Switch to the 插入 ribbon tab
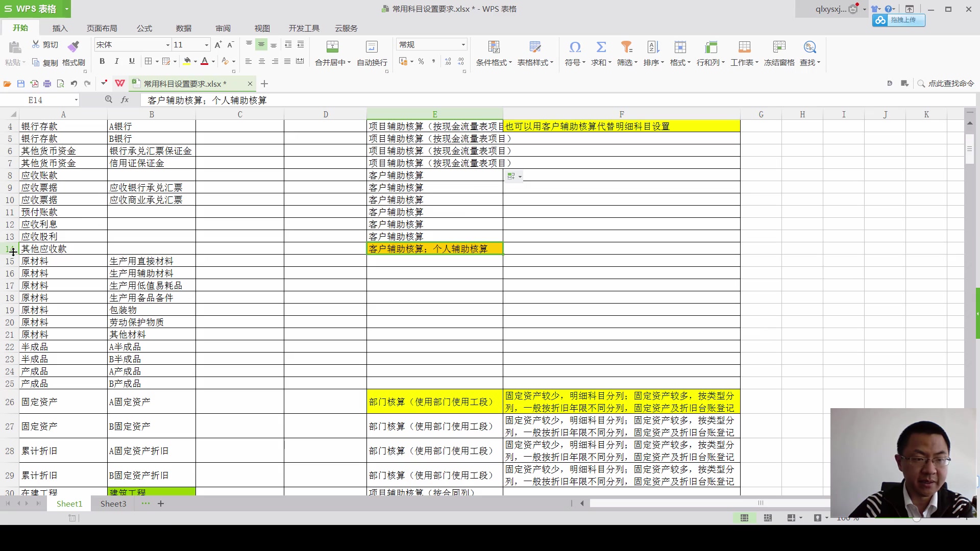 coord(60,28)
